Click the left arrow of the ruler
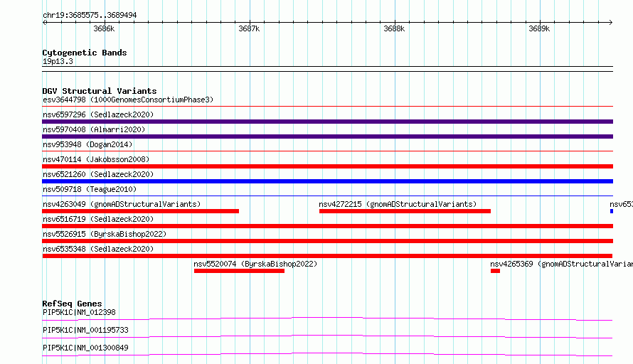Viewport: 633px width, 364px height. point(45,22)
